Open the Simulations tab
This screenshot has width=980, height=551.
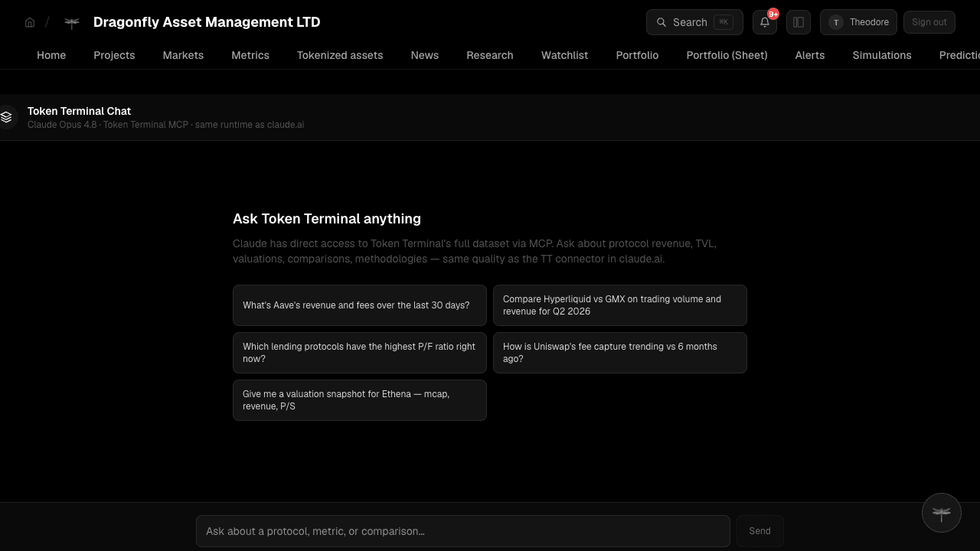click(x=882, y=55)
